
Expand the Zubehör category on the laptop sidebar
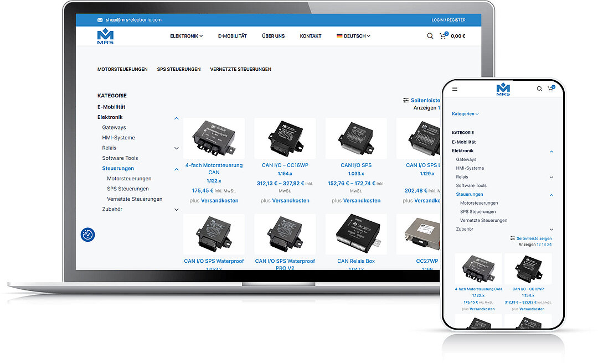pyautogui.click(x=176, y=210)
